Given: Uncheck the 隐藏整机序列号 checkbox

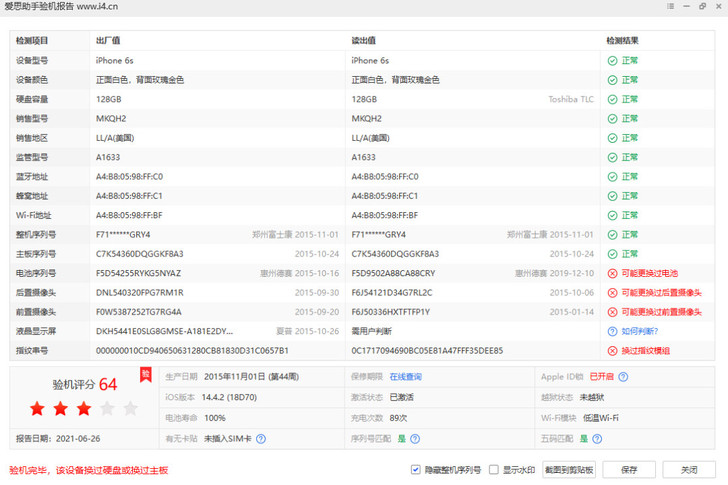Looking at the screenshot, I should (416, 470).
